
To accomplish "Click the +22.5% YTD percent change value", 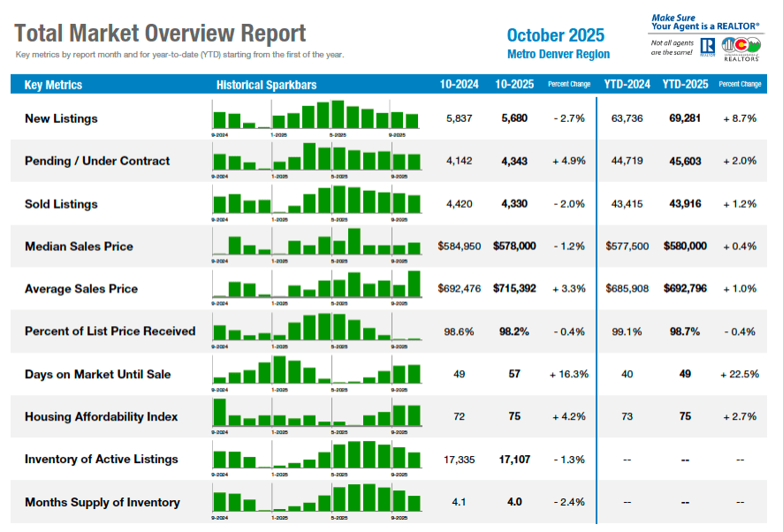I will click(740, 374).
